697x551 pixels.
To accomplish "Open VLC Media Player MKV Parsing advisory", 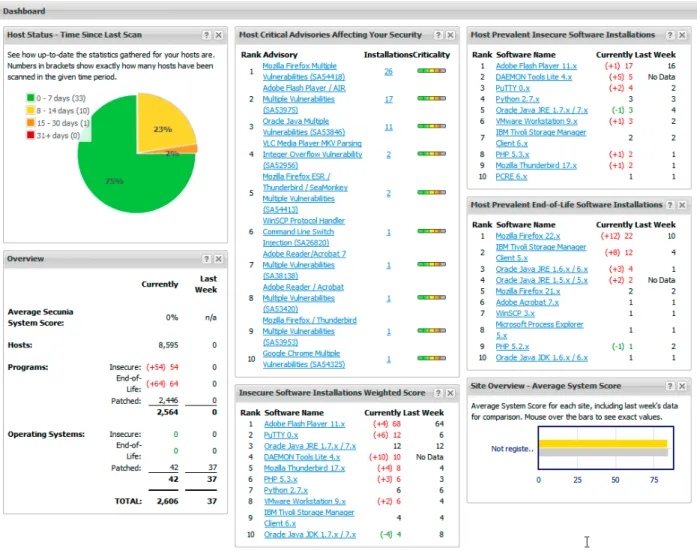I will coord(312,154).
